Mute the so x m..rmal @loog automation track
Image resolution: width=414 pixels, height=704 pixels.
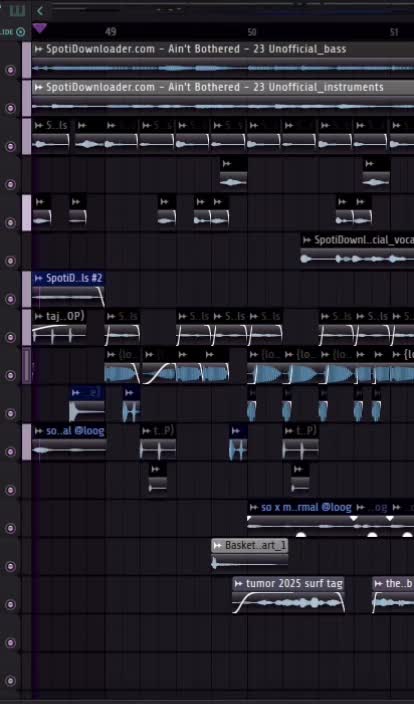point(10,528)
